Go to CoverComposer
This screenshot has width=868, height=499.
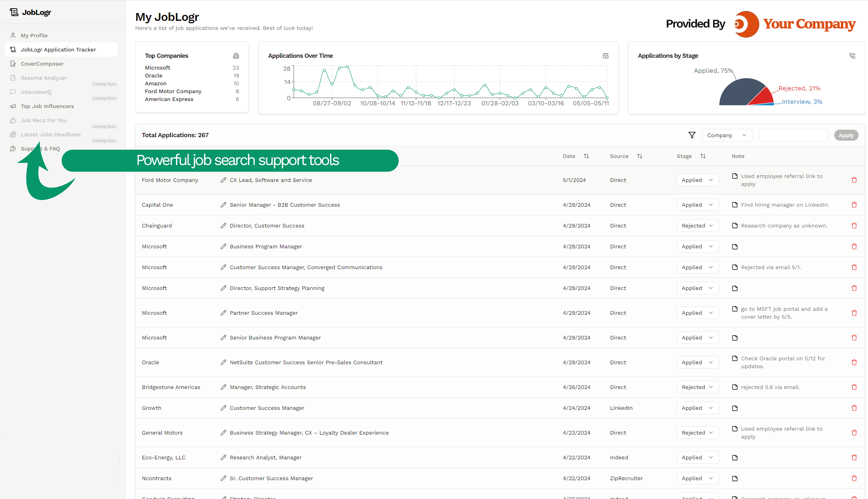(42, 64)
